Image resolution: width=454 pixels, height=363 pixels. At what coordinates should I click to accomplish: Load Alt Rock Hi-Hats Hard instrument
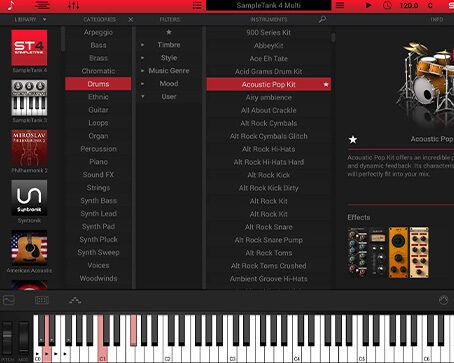click(x=269, y=162)
